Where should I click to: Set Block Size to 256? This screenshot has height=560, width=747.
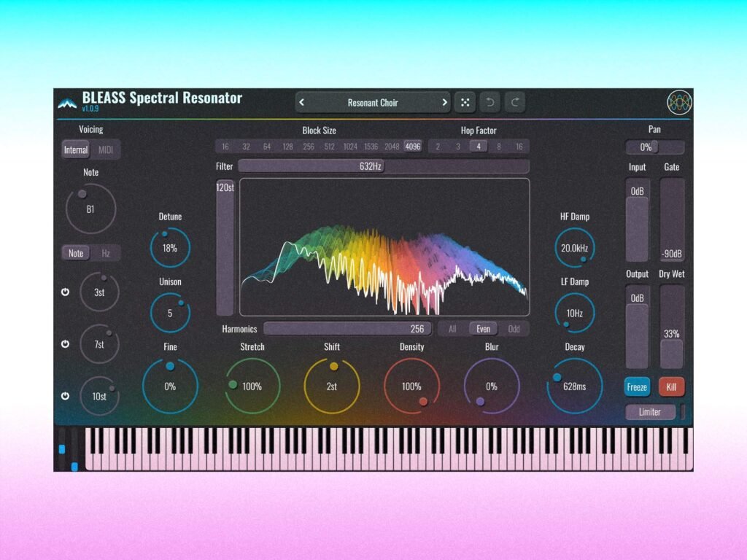pyautogui.click(x=309, y=147)
